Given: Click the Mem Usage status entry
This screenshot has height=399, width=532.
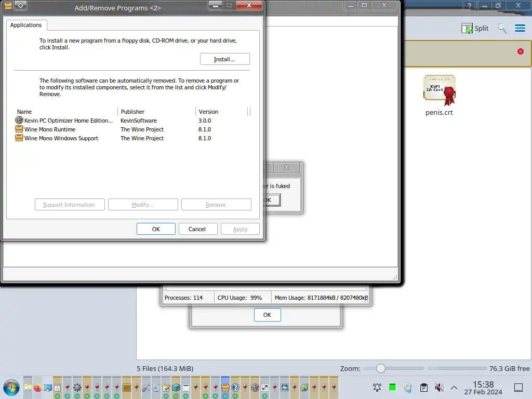Looking at the screenshot, I should coord(321,298).
